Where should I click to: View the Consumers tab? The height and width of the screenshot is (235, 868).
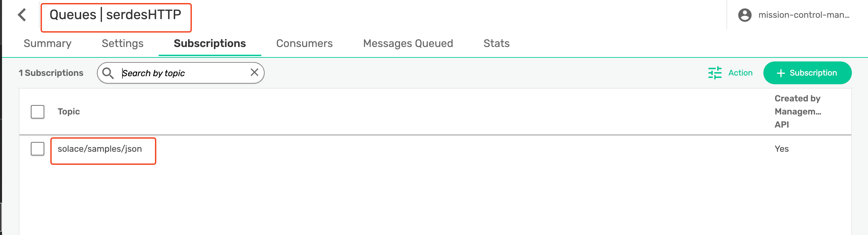tap(304, 43)
